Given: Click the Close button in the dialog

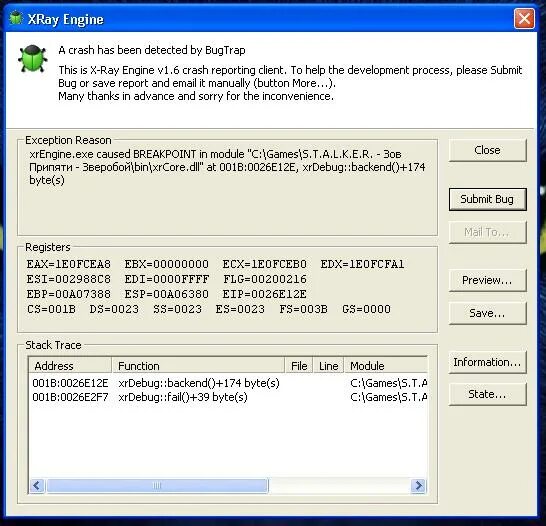Looking at the screenshot, I should pos(487,150).
